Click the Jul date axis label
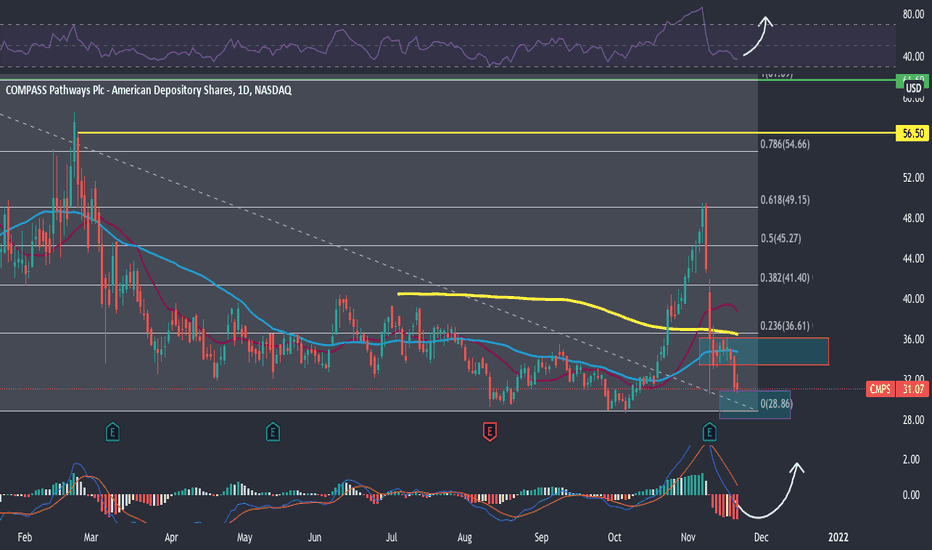Screen dimensions: 932x550 point(392,538)
